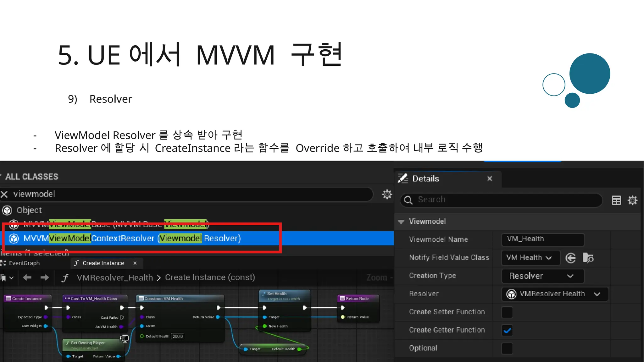This screenshot has height=362, width=644.
Task: Click the Expected Type output pin
Action: tap(46, 317)
